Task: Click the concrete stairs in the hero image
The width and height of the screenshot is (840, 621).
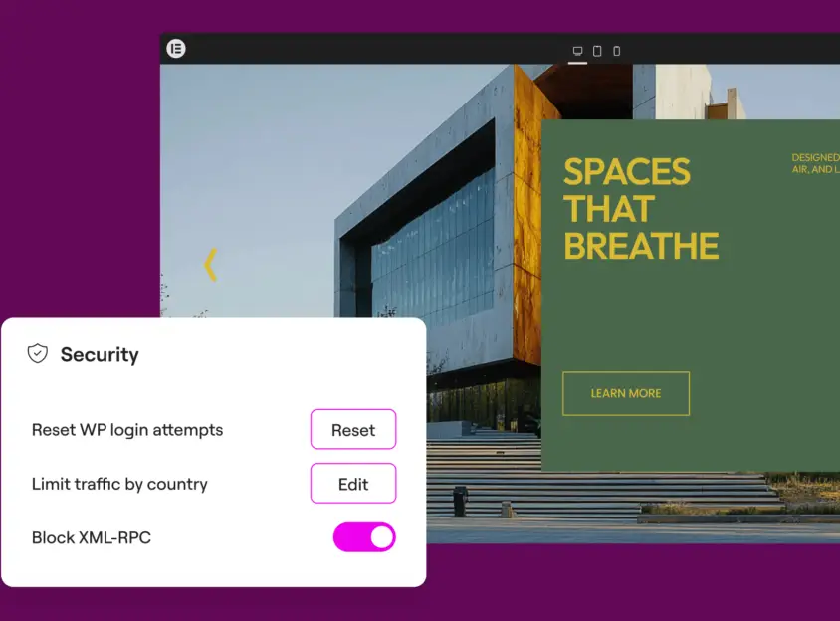Action: point(597,488)
